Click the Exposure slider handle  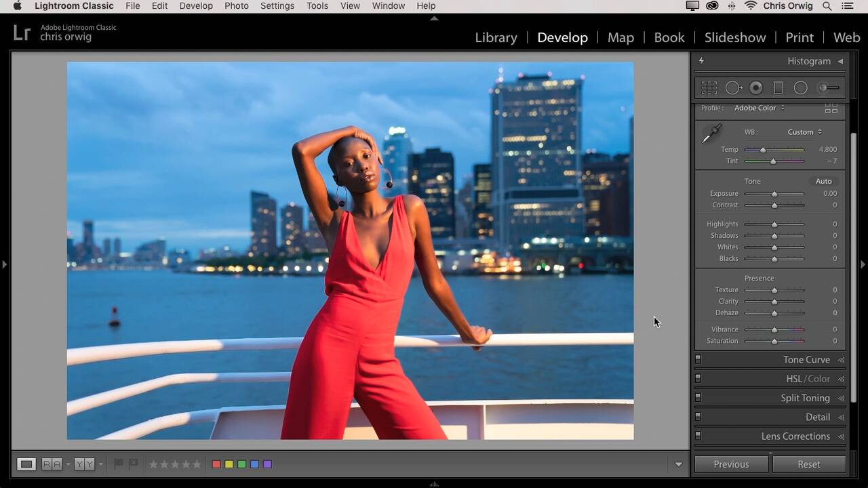(x=774, y=194)
